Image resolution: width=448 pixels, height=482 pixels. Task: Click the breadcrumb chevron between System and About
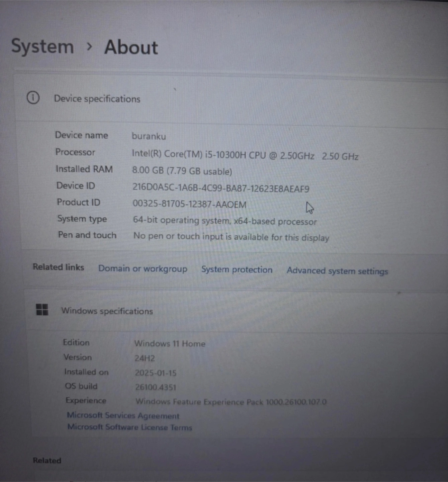pos(89,47)
